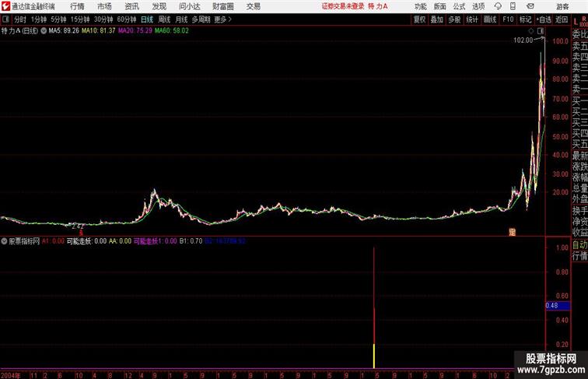Click the 102.00 high price annotation
588x379 pixels.
coord(523,40)
